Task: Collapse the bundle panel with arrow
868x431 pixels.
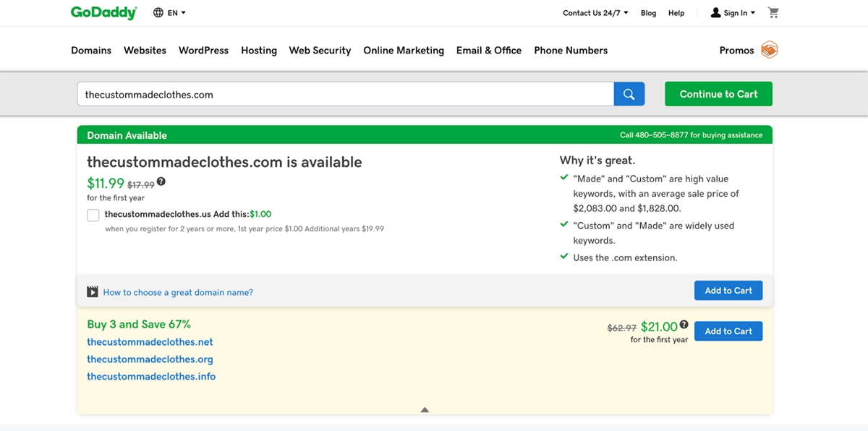Action: click(x=425, y=410)
